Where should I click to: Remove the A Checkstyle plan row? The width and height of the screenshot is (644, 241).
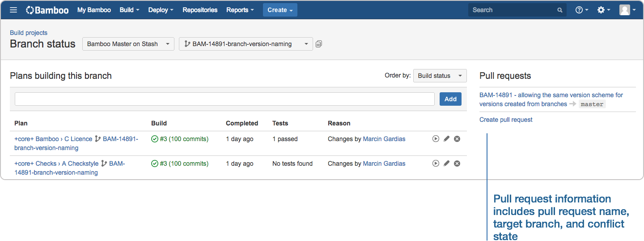(457, 164)
